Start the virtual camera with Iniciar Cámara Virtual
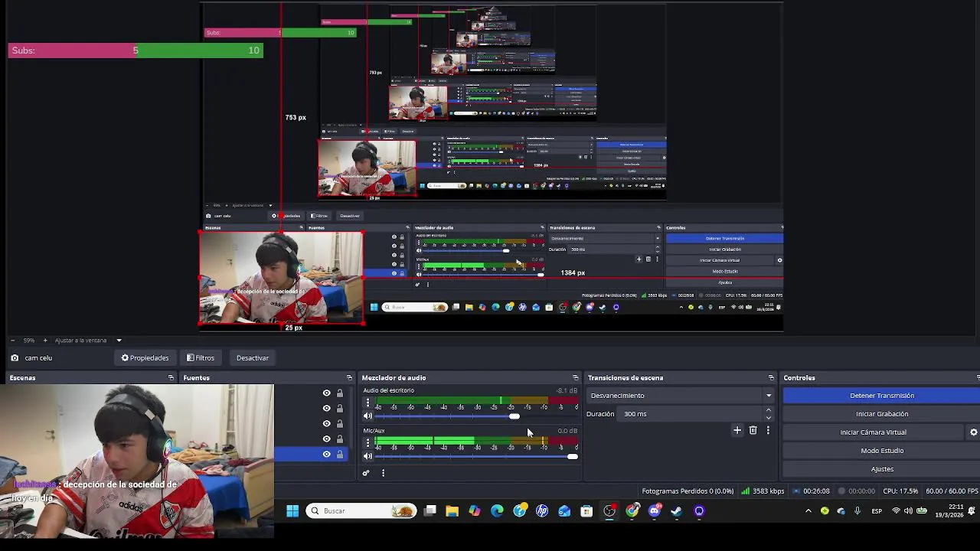980x551 pixels. (873, 432)
